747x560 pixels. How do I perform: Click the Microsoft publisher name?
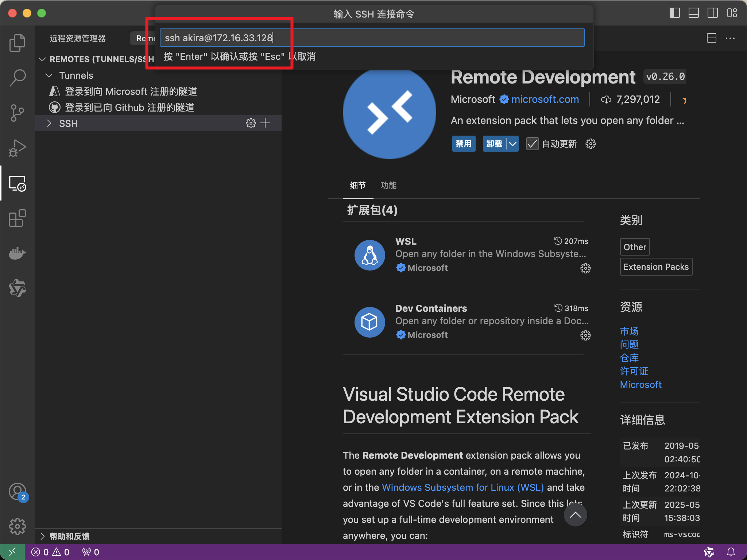pos(473,99)
